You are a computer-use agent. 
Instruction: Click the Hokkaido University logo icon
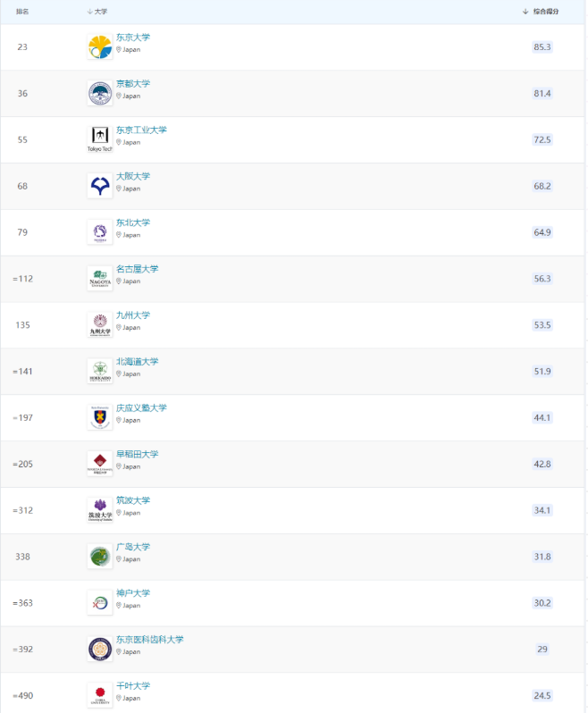click(100, 371)
